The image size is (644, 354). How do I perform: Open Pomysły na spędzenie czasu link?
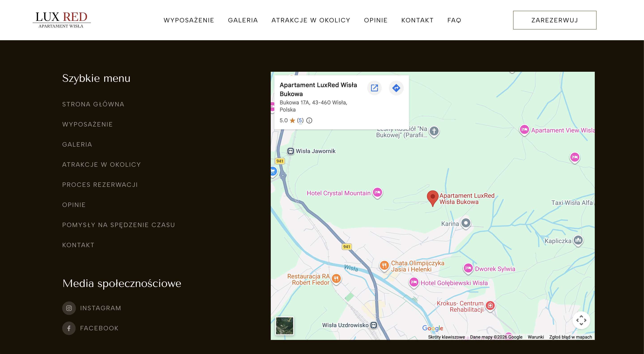(x=119, y=225)
